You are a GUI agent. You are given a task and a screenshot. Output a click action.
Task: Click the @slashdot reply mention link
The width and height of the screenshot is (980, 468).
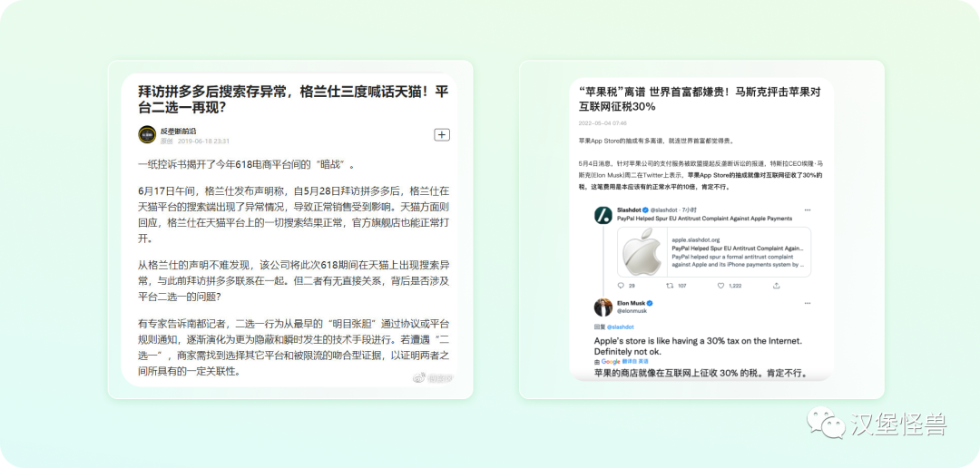(621, 327)
